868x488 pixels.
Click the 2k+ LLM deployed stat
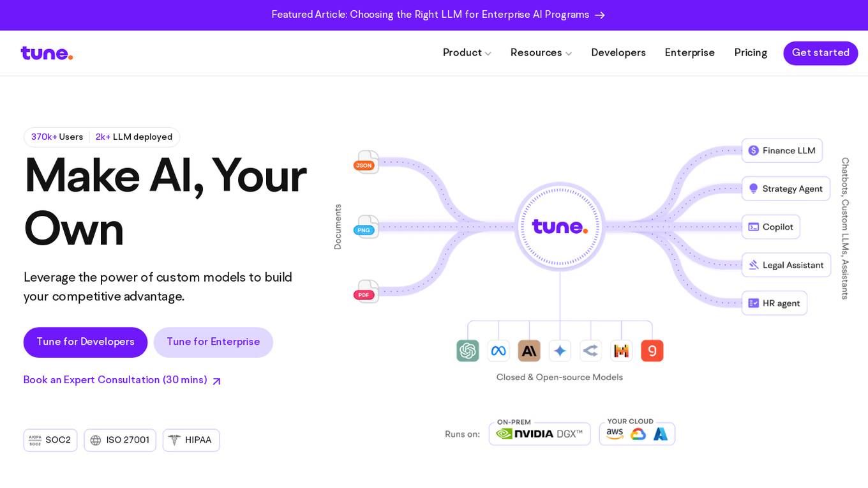point(134,137)
